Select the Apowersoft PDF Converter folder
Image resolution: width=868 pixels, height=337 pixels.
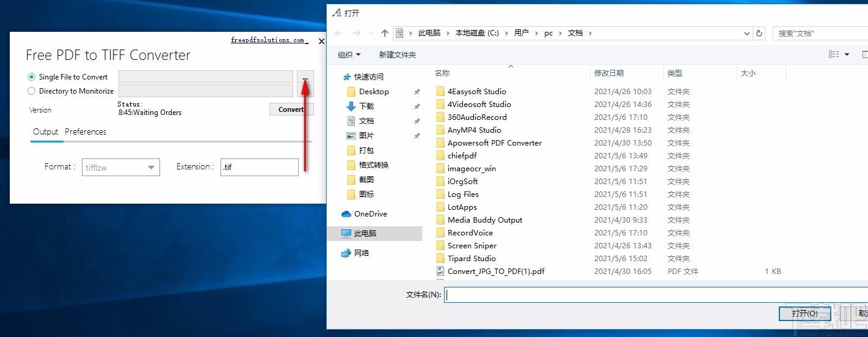494,143
